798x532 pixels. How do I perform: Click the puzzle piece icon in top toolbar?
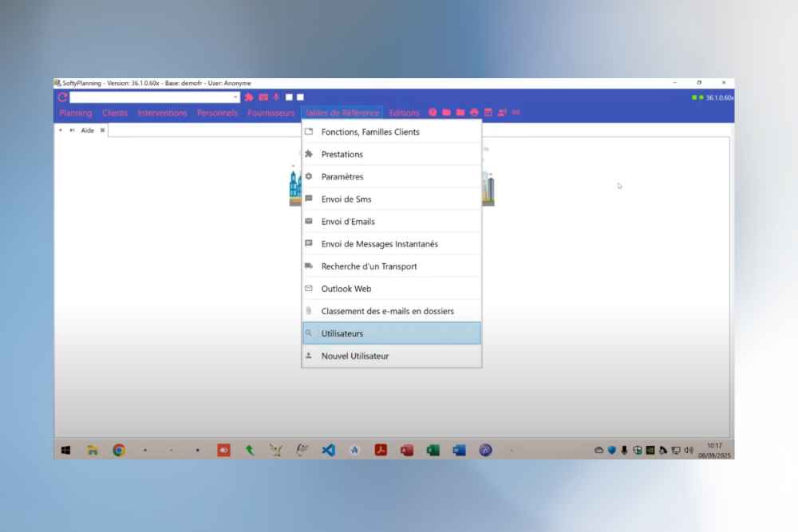(x=249, y=97)
